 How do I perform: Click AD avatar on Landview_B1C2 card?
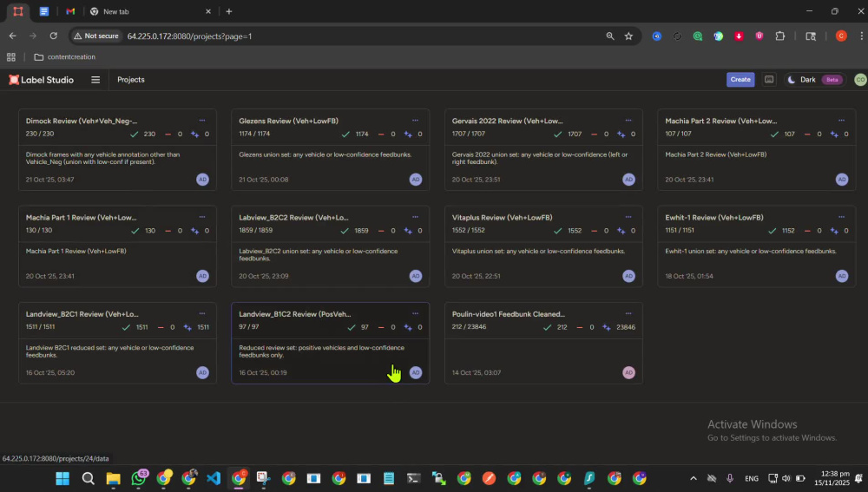416,372
